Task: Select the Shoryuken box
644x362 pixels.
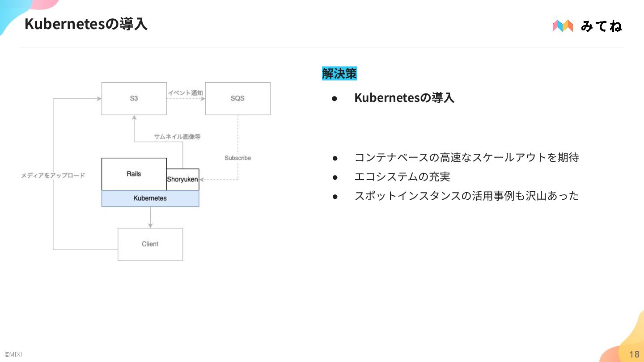Action: coord(182,179)
